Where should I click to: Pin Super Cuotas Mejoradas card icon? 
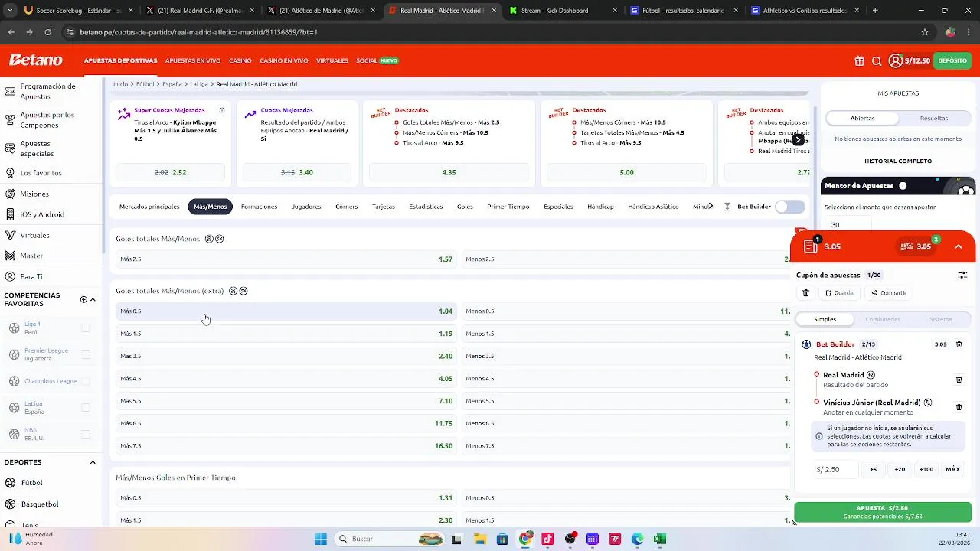tap(222, 110)
